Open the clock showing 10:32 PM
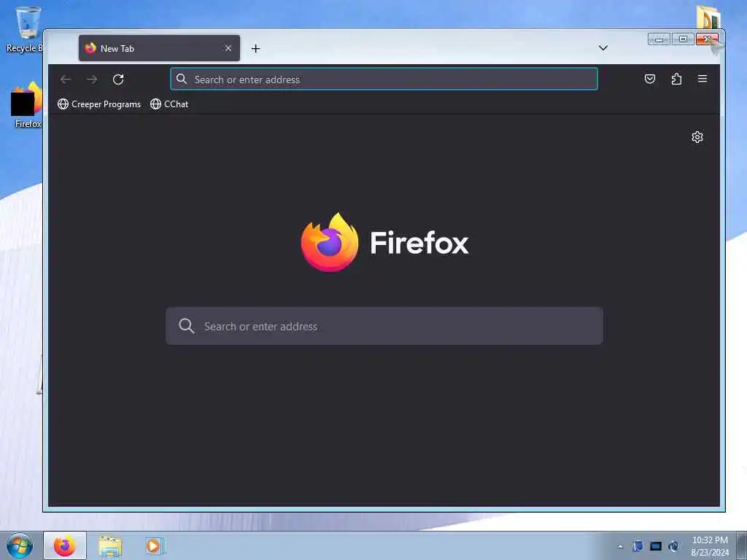747x560 pixels. 710,546
